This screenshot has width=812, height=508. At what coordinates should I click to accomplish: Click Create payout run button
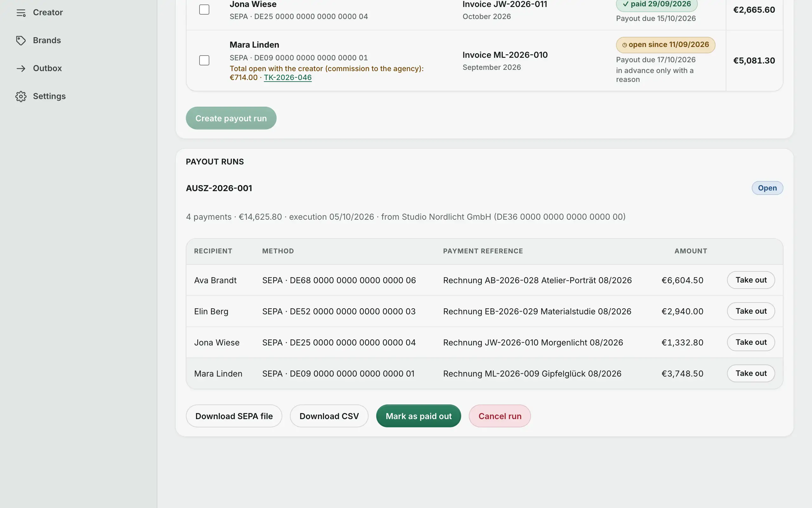coord(231,118)
